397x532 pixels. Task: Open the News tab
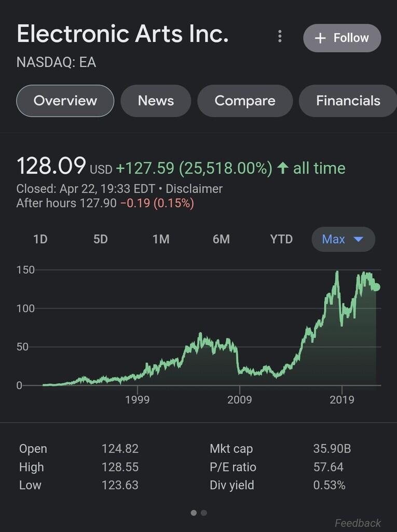(x=156, y=101)
